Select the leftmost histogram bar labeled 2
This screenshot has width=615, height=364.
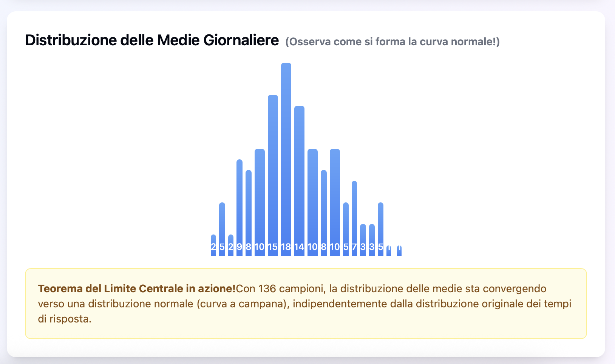[213, 245]
